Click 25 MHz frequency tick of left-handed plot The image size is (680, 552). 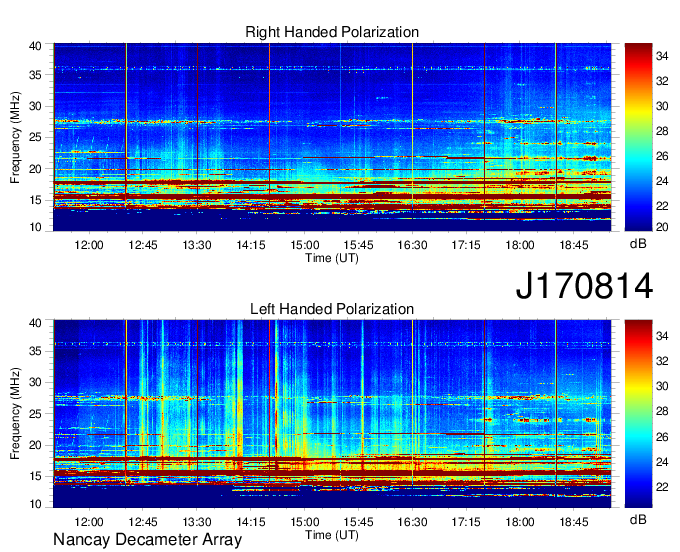(35, 414)
